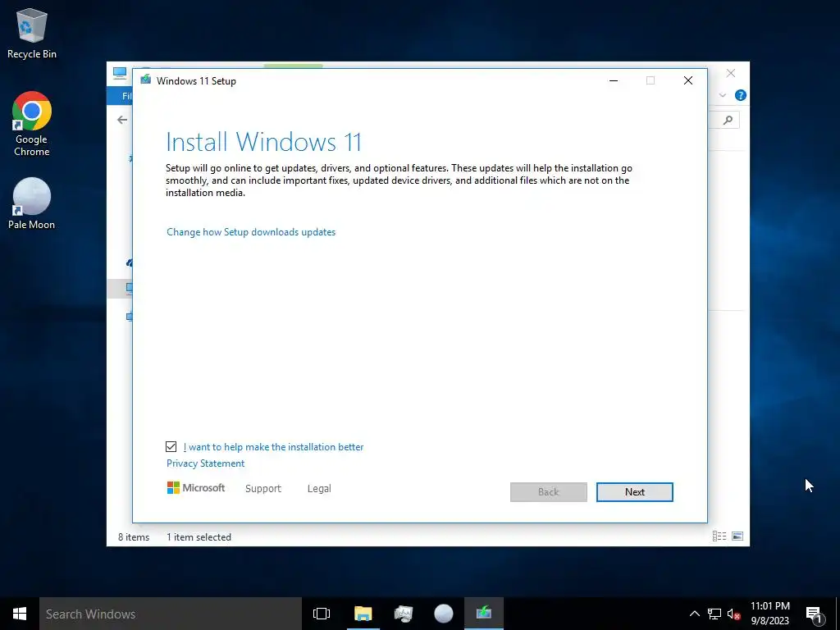The height and width of the screenshot is (630, 840).
Task: Launch the Google Chrome desktop shortcut
Action: click(32, 125)
